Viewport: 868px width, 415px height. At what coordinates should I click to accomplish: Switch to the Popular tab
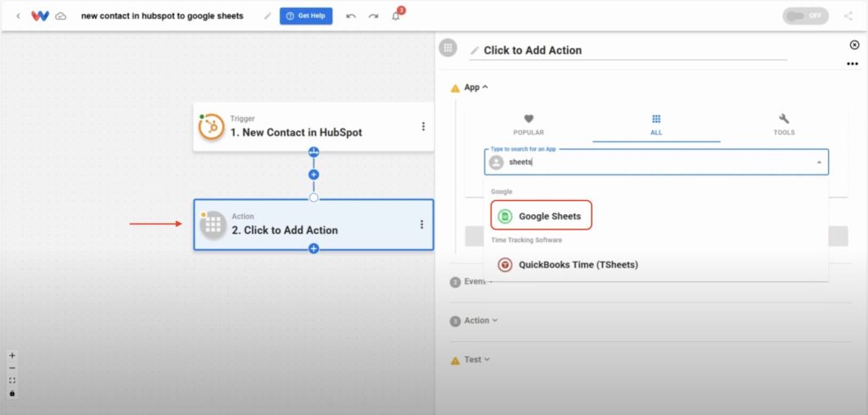(529, 125)
